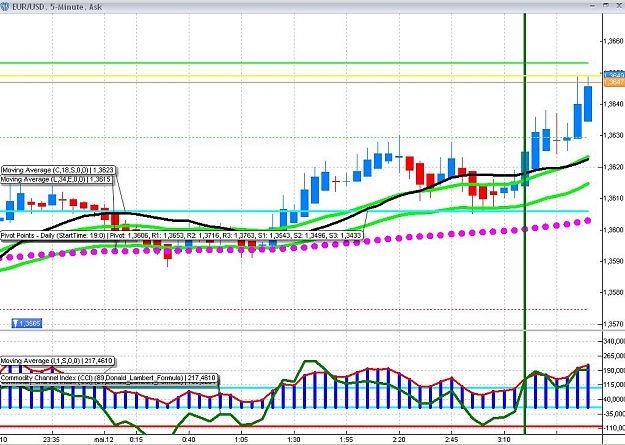Click the 2:45 time axis label
625x445 pixels.
[452, 439]
